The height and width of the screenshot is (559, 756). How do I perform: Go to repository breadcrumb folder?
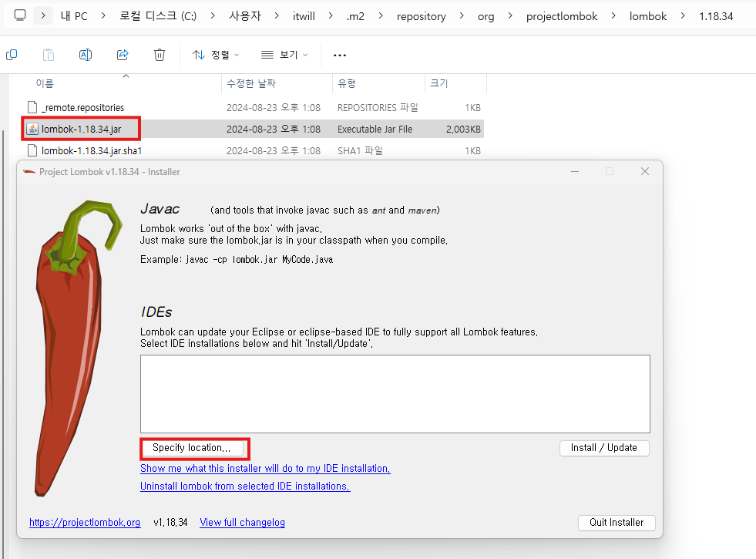[422, 16]
